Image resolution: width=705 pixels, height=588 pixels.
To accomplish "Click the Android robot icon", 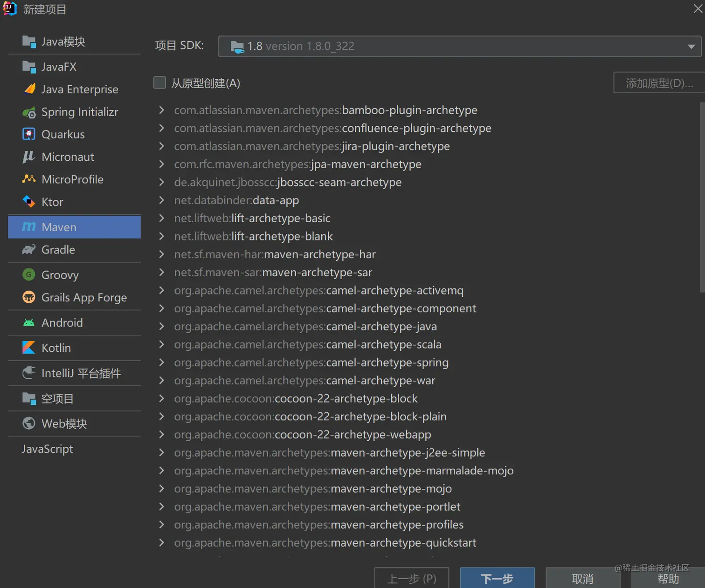I will pos(29,322).
